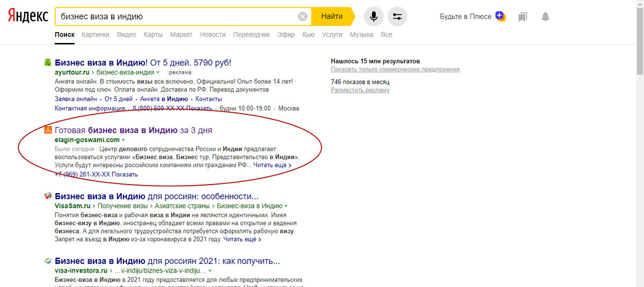Open the Все services tab

(x=386, y=34)
